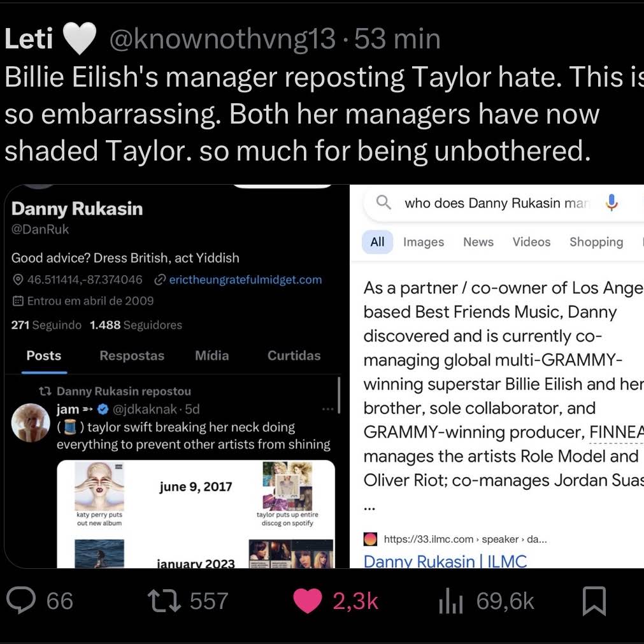Screen dimensions: 644x644
Task: Click the magnifying glass search icon
Action: pyautogui.click(x=383, y=203)
